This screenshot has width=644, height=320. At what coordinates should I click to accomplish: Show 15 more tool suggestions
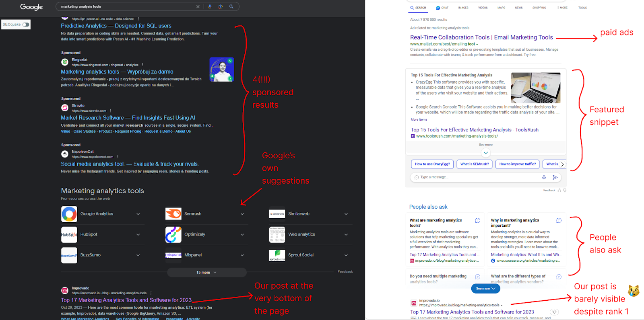206,273
